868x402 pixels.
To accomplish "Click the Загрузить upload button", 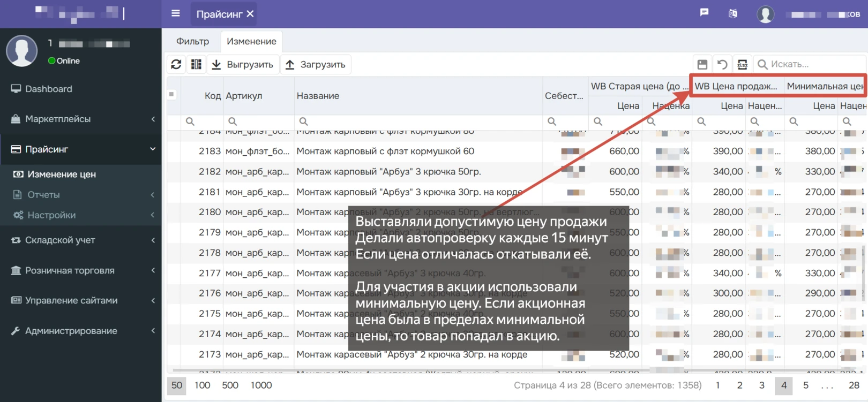I will point(316,64).
